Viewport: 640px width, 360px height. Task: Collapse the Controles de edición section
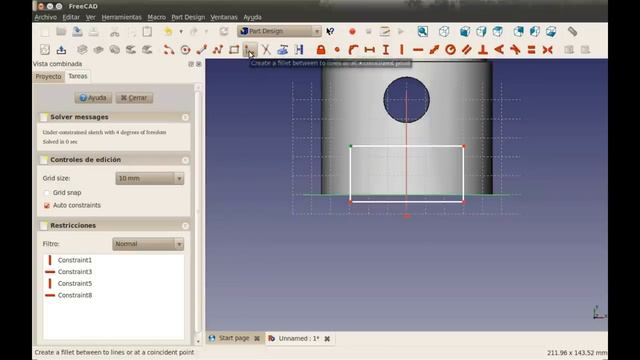pyautogui.click(x=185, y=160)
